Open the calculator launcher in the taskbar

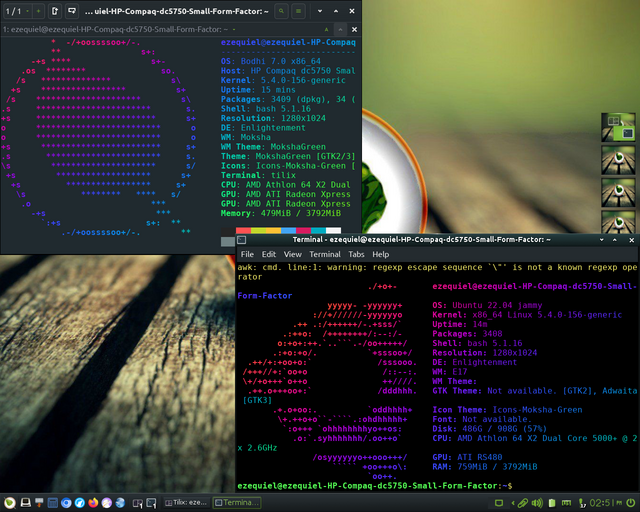point(53,503)
